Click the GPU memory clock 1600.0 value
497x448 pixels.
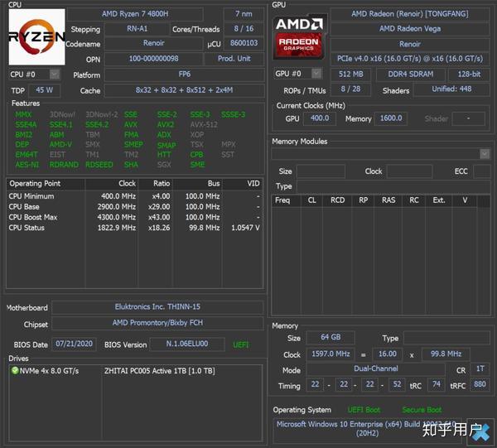[x=391, y=118]
